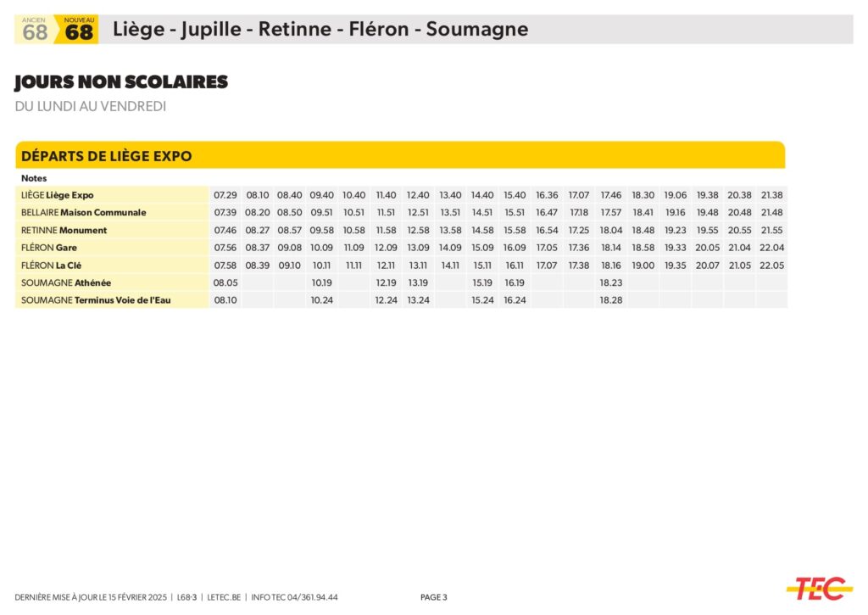Click the SOUMAGNE Athénée stop label

click(66, 282)
